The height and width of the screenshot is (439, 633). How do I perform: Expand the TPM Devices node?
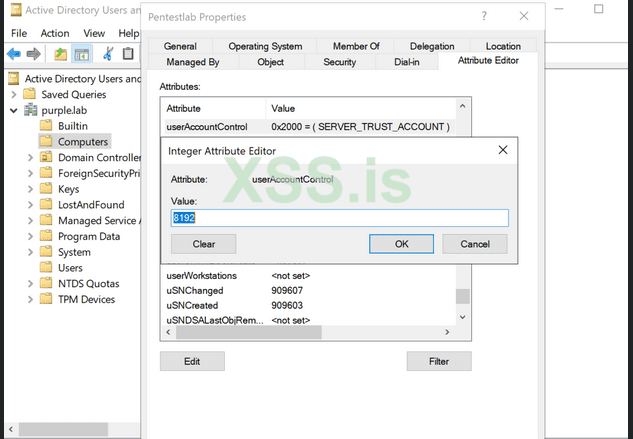tap(30, 299)
